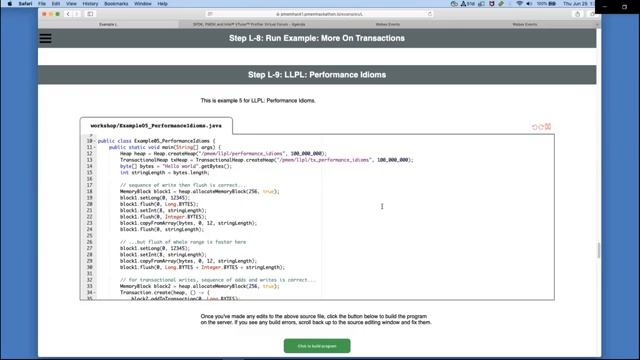The image size is (640, 360).
Task: Click the undo icon above the code editor
Action: pyautogui.click(x=534, y=127)
